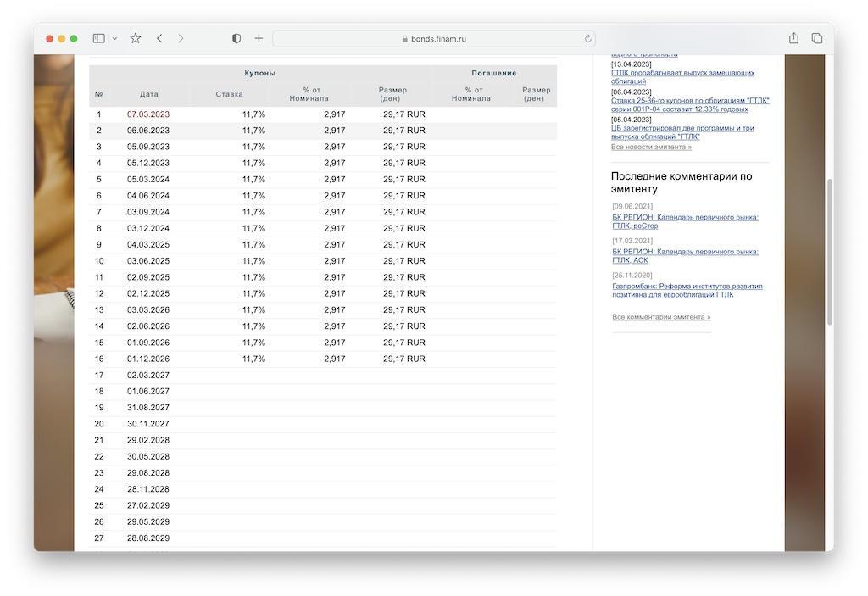Toggle the Safari sidebar
The height and width of the screenshot is (596, 868).
98,38
